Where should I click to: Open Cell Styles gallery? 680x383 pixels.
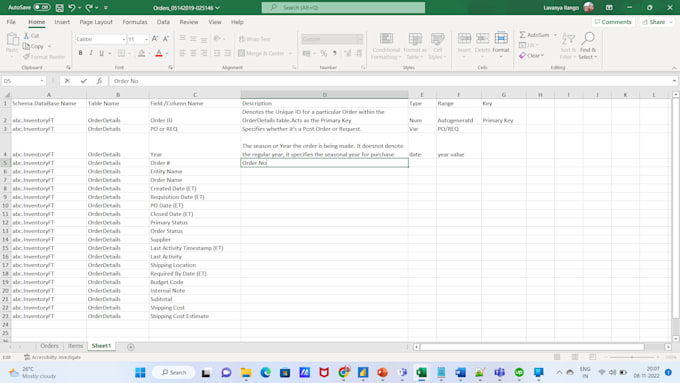pos(437,46)
